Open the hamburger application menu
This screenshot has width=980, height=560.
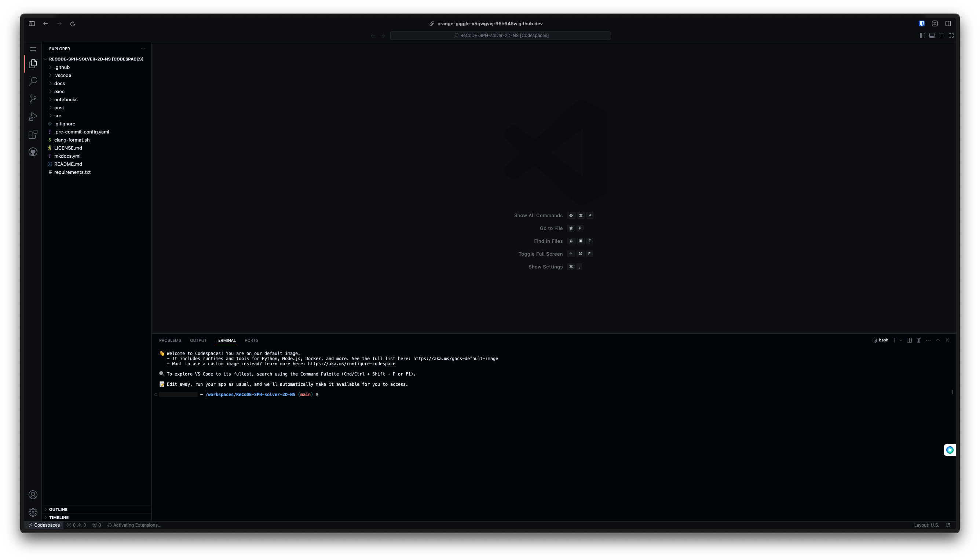pos(33,49)
